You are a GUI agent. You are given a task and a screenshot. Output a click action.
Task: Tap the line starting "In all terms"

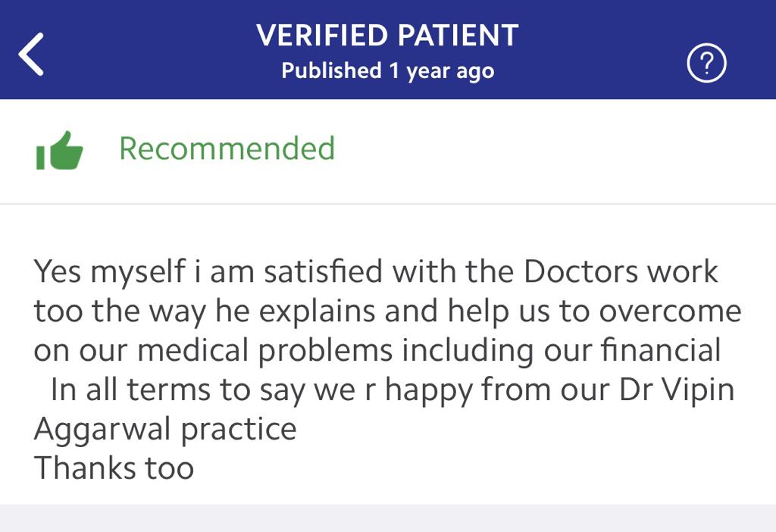pyautogui.click(x=393, y=390)
